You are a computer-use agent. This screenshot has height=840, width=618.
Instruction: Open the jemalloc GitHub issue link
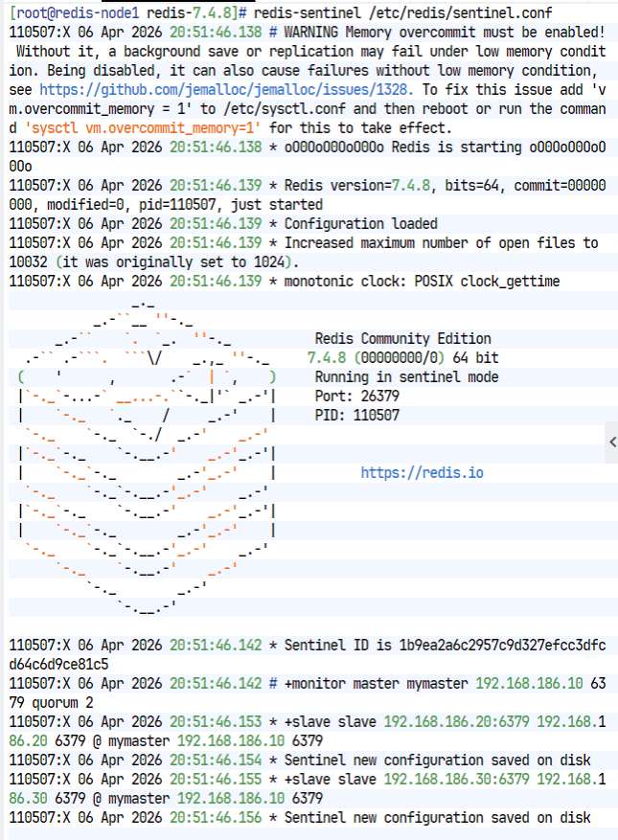pos(226,89)
